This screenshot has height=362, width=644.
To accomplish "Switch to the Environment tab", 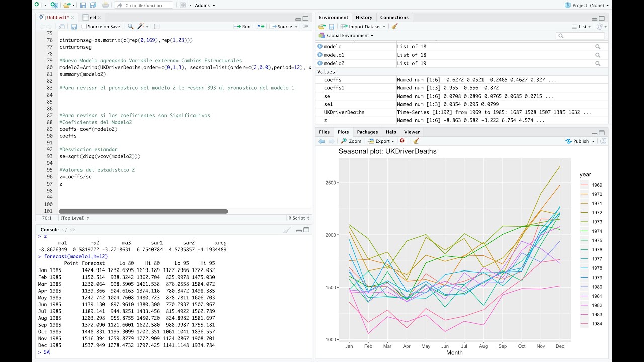I will tap(334, 17).
